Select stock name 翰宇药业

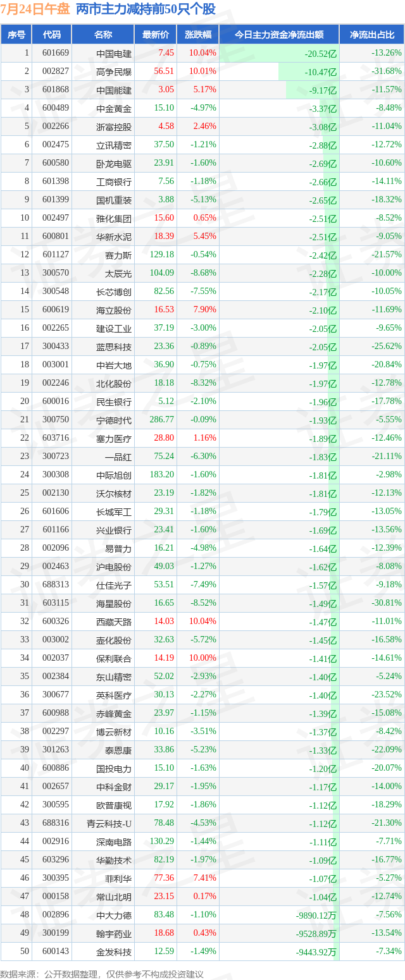(x=114, y=933)
